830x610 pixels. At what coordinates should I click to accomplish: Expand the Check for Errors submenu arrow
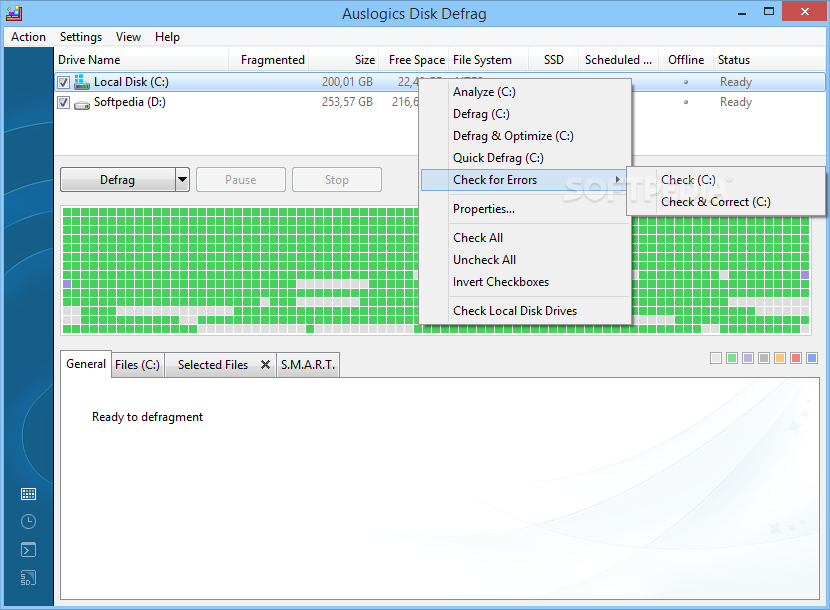point(617,180)
